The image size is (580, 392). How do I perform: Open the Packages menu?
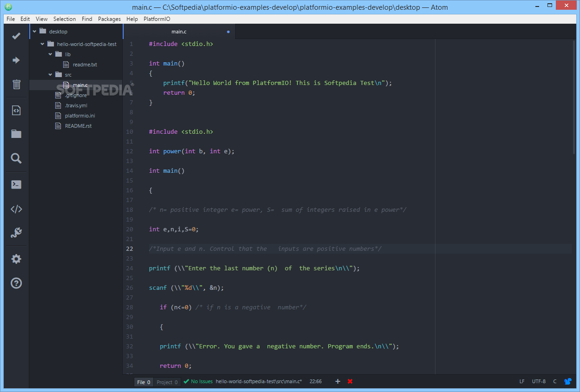click(x=109, y=19)
